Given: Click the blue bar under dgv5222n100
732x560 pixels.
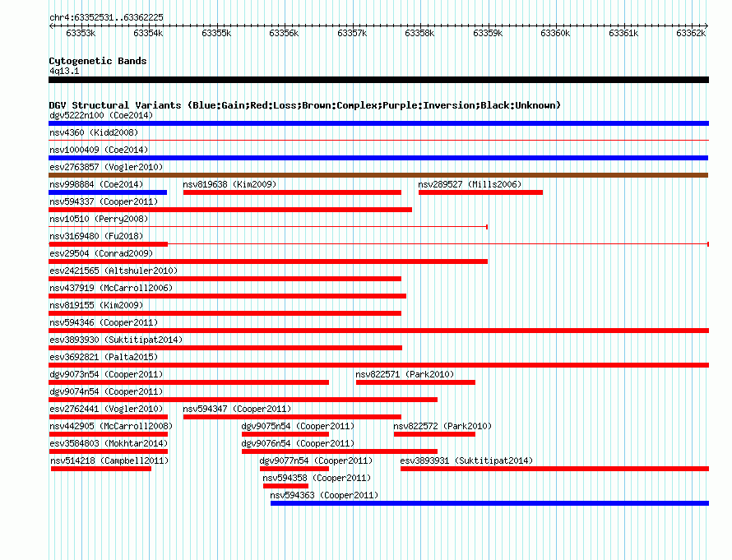Looking at the screenshot, I should [378, 123].
